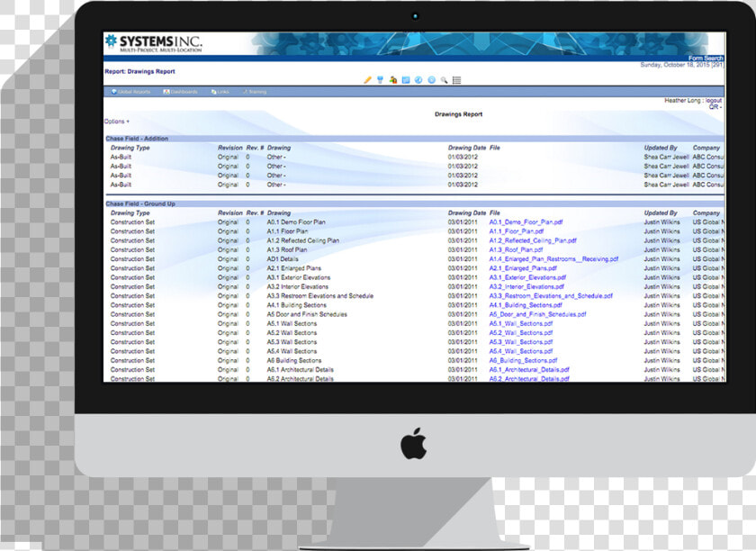Click 'A5 Door and Finish Schedules' drawing cell
This screenshot has height=551, width=756.
click(x=307, y=314)
